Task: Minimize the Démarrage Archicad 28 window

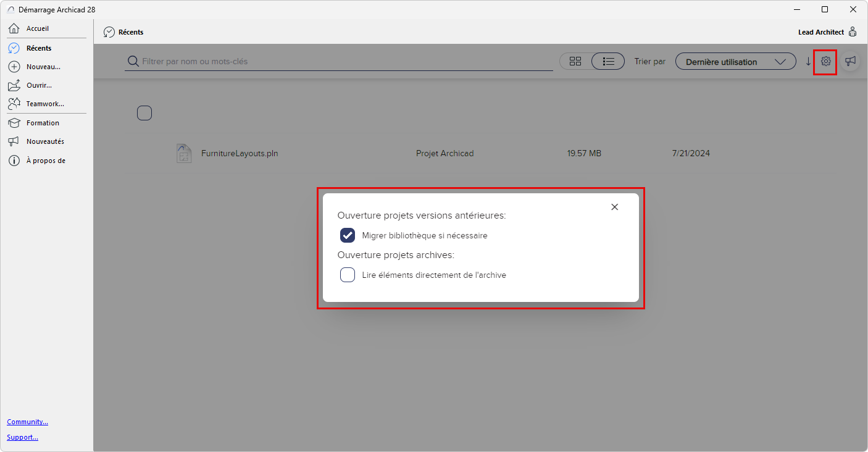Action: click(796, 9)
